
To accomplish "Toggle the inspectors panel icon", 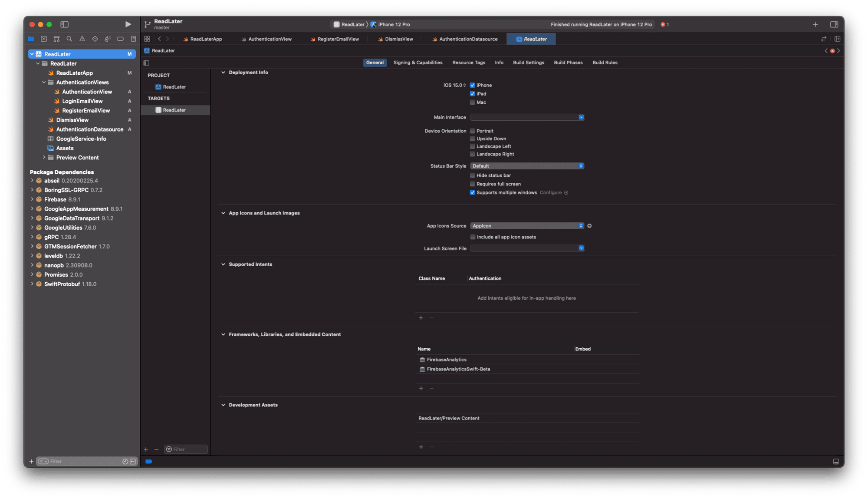I will coord(834,24).
